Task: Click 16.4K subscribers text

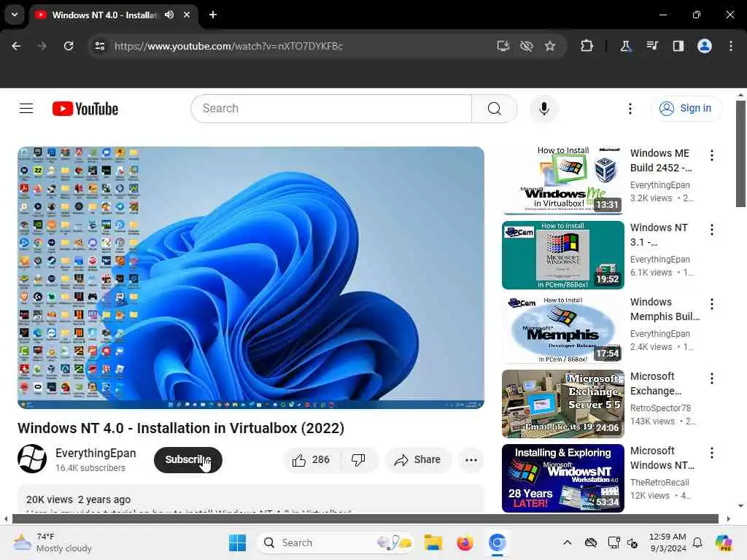Action: [90, 468]
